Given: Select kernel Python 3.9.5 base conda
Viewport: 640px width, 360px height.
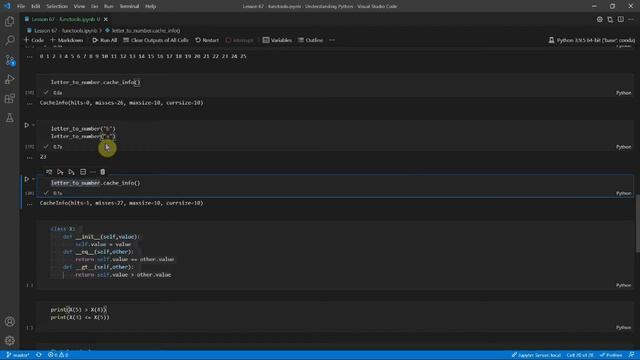Looking at the screenshot, I should 591,40.
